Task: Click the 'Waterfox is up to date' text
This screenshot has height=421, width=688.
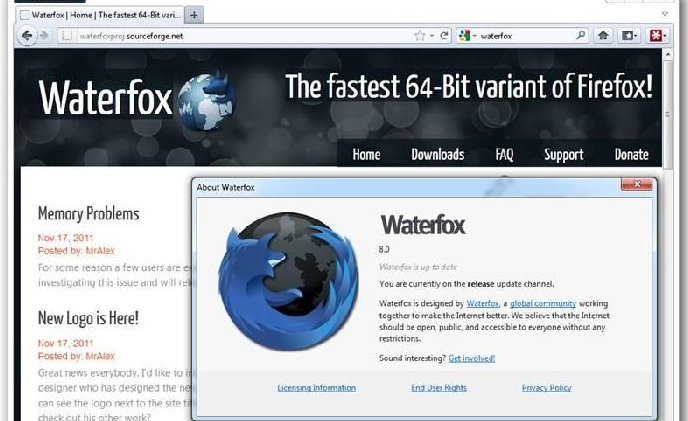Action: click(x=418, y=267)
